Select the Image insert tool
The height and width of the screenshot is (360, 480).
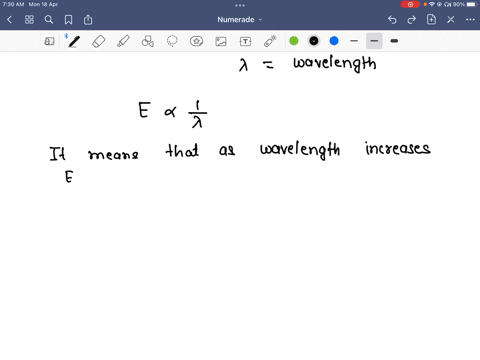[221, 41]
